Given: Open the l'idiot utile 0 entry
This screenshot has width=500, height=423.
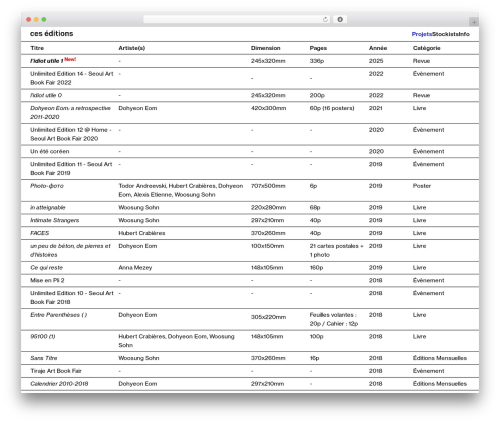Looking at the screenshot, I should pyautogui.click(x=46, y=95).
